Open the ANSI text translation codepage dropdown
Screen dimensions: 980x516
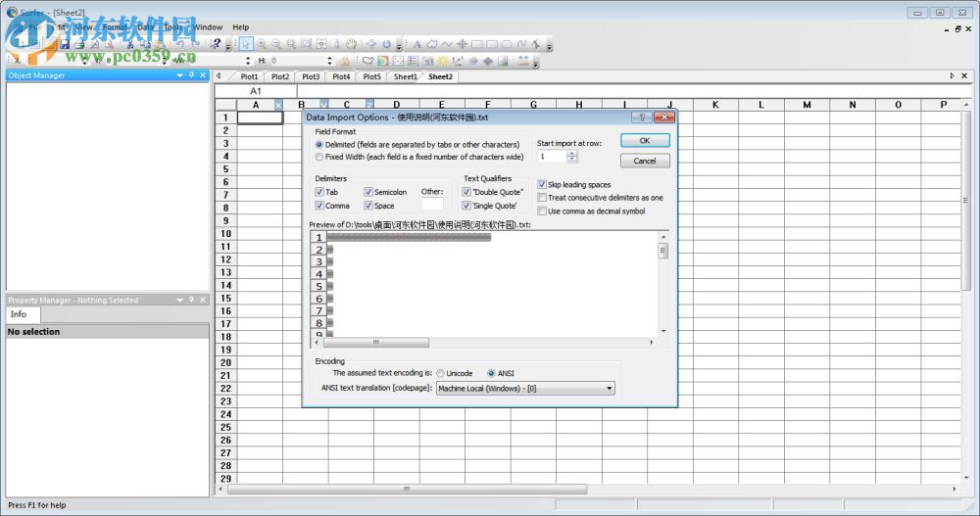point(609,388)
